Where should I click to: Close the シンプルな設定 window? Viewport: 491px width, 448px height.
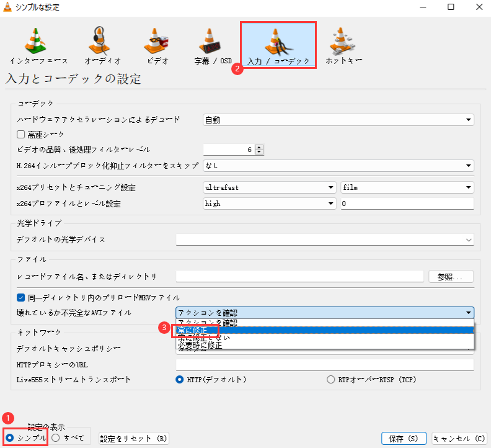coord(479,7)
